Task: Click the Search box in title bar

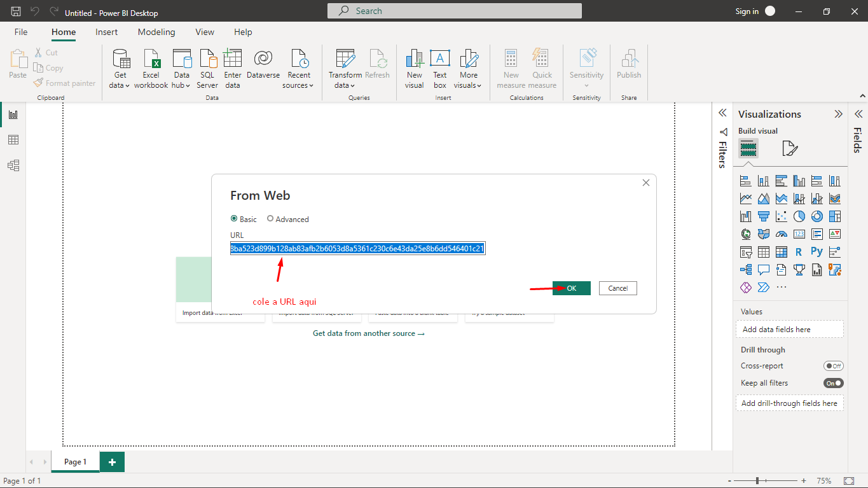Action: 455,11
